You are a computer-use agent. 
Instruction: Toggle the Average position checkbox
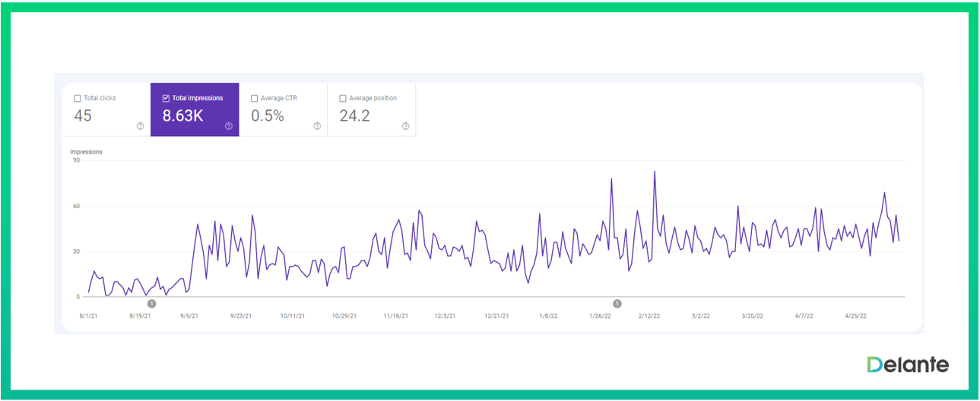click(343, 99)
